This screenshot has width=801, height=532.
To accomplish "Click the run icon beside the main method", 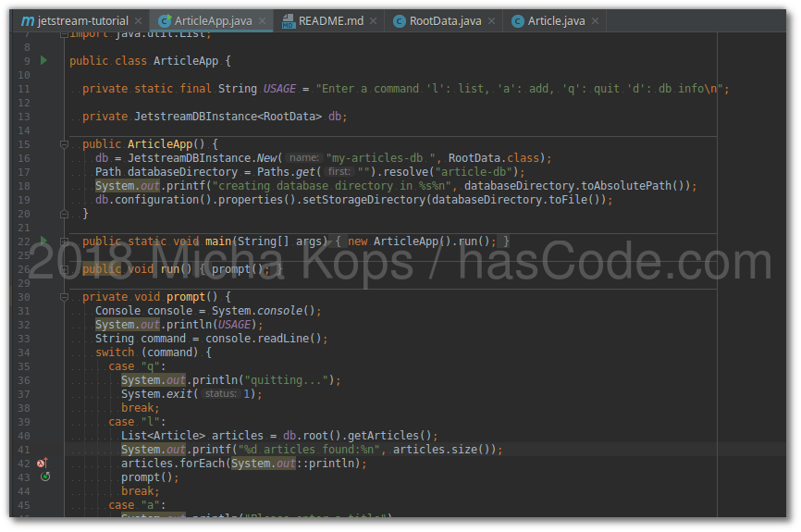I will [x=43, y=241].
